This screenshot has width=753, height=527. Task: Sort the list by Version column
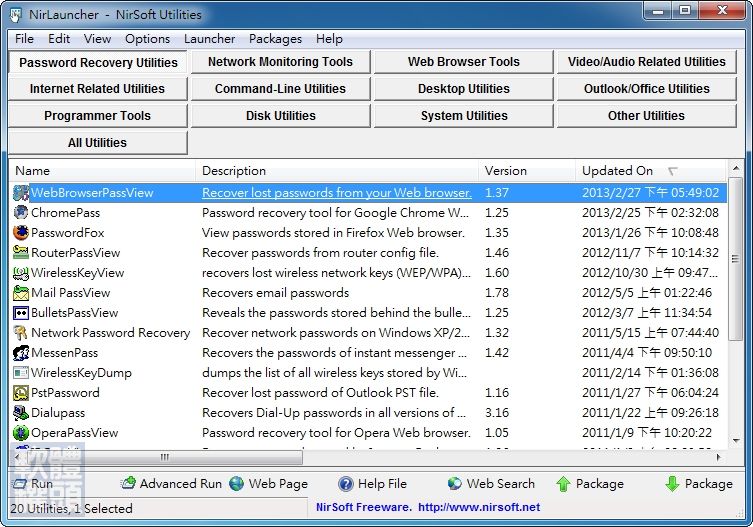(x=527, y=171)
